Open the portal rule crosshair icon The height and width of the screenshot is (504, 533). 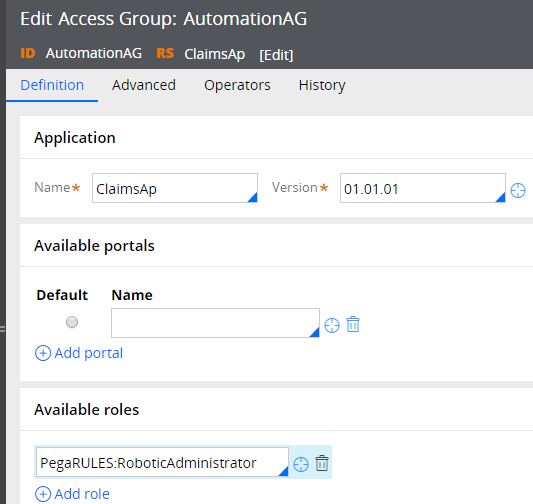[332, 325]
